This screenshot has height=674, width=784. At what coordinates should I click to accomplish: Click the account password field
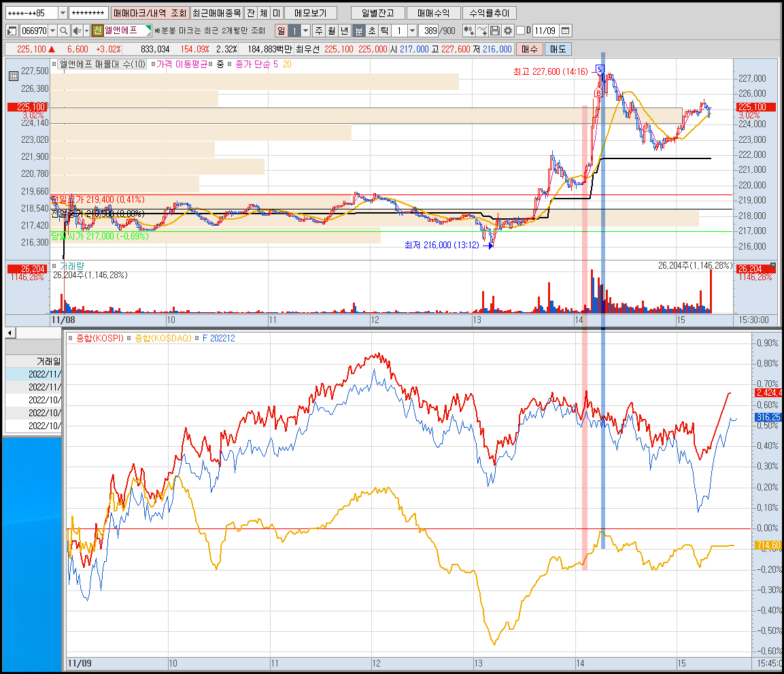click(x=88, y=13)
